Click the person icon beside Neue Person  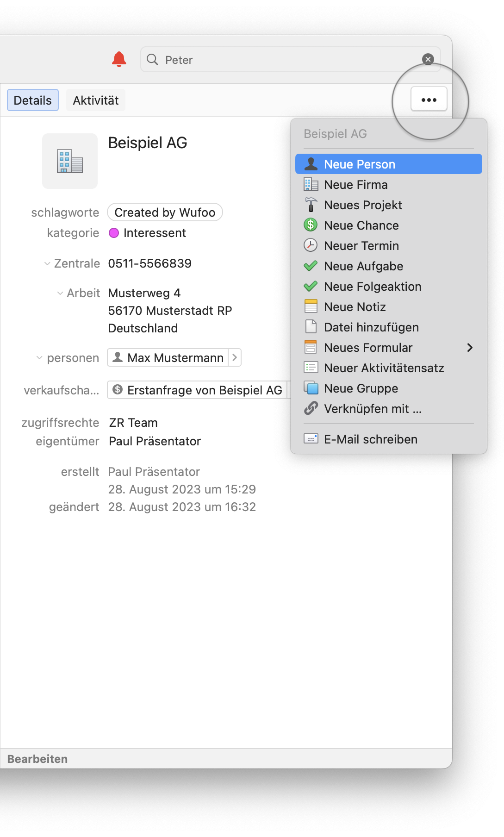point(311,164)
